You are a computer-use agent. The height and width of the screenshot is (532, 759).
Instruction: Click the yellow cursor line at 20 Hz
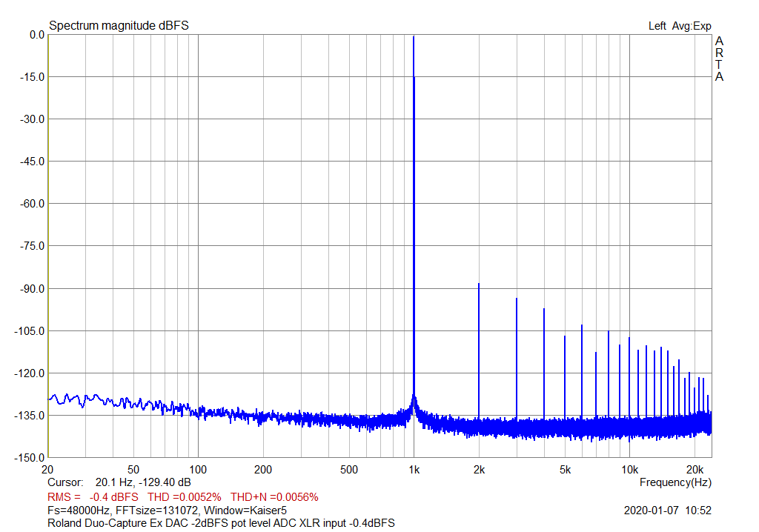(48, 246)
